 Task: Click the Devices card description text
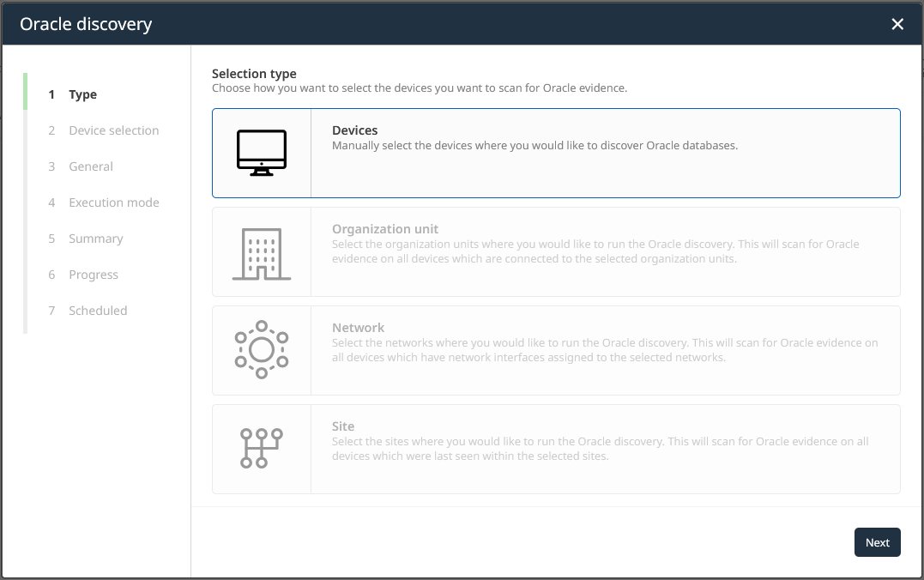click(534, 146)
